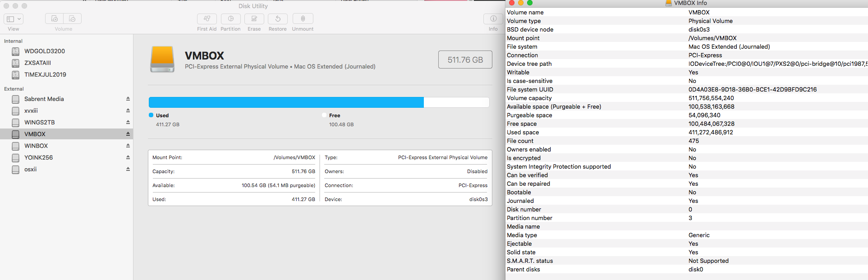The image size is (868, 280).
Task: Open the View sidebar dropdown
Action: 14,19
